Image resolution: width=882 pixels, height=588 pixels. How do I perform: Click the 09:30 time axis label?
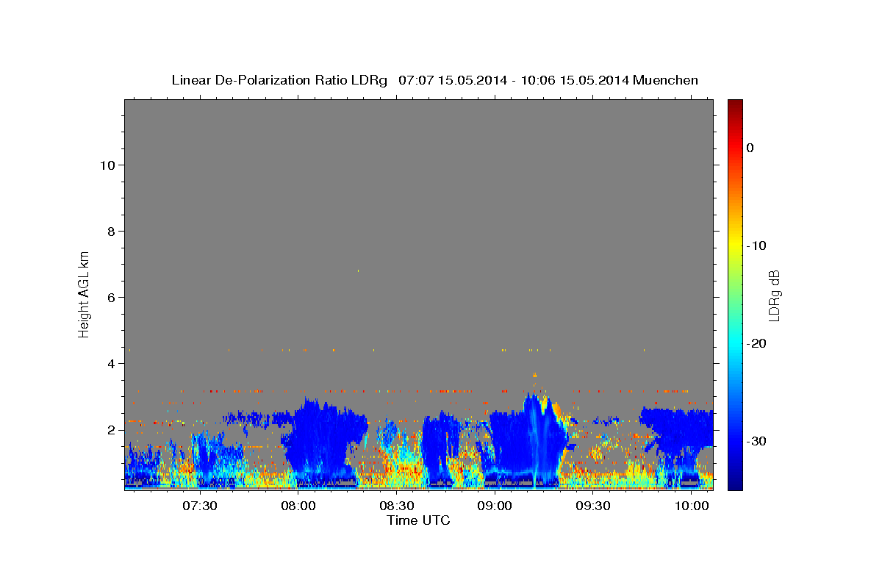pos(593,506)
